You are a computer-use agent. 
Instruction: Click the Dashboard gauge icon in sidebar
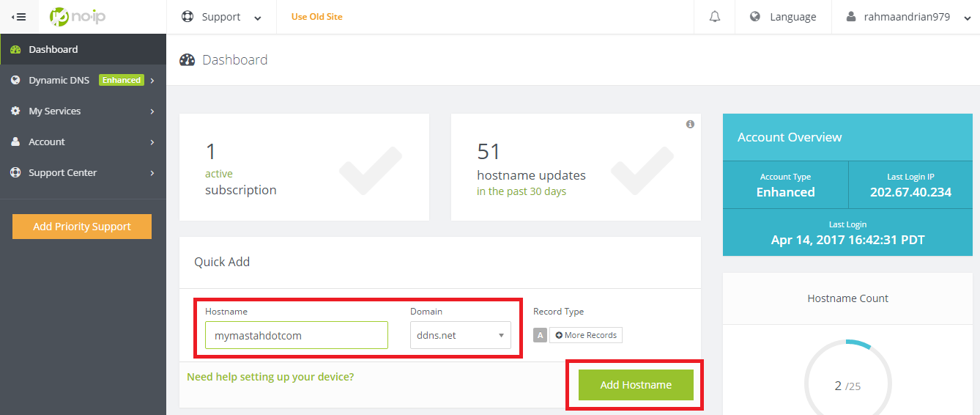15,50
